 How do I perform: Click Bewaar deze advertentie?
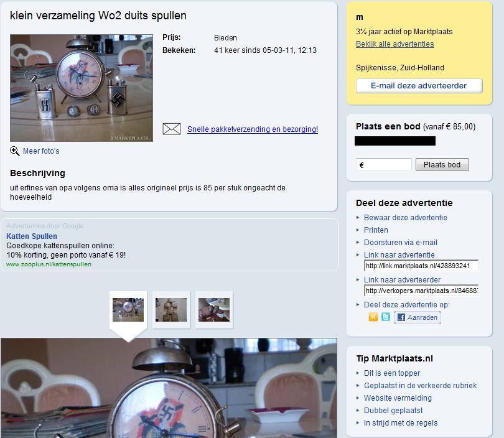click(405, 218)
